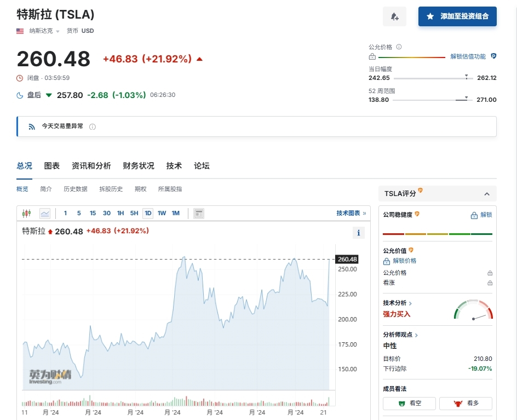
Task: Open the 历史数据 sub-tab
Action: 75,189
